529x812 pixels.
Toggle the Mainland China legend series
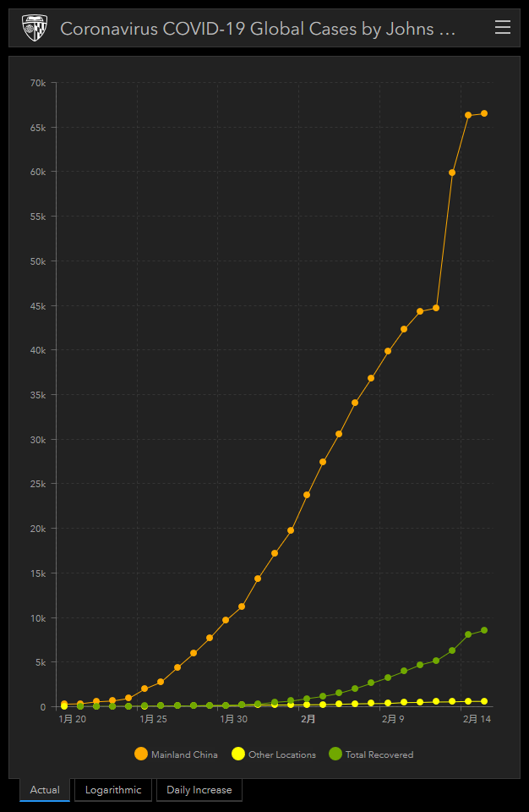[176, 754]
